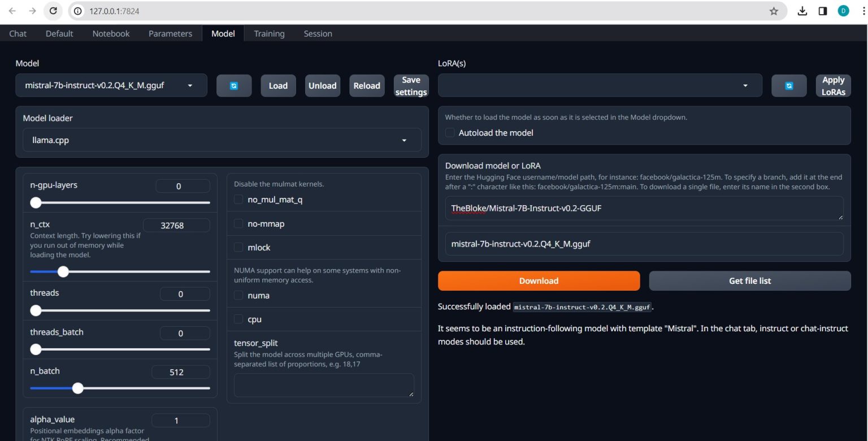Image resolution: width=868 pixels, height=441 pixels.
Task: Bookmark the page using the star icon
Action: (x=774, y=11)
